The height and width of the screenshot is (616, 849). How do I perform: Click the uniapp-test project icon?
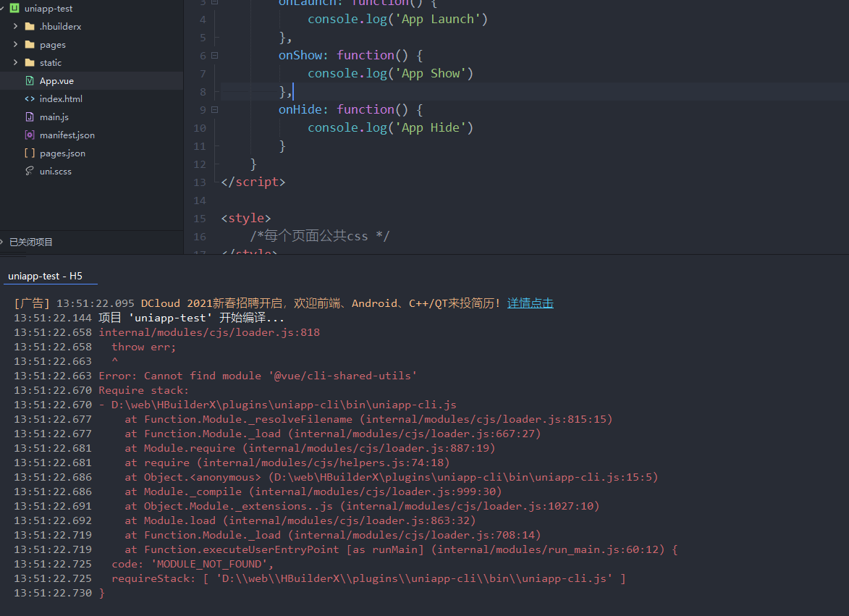point(14,9)
